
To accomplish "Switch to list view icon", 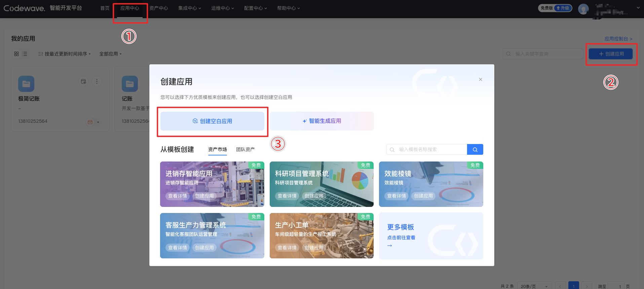I will tap(25, 54).
